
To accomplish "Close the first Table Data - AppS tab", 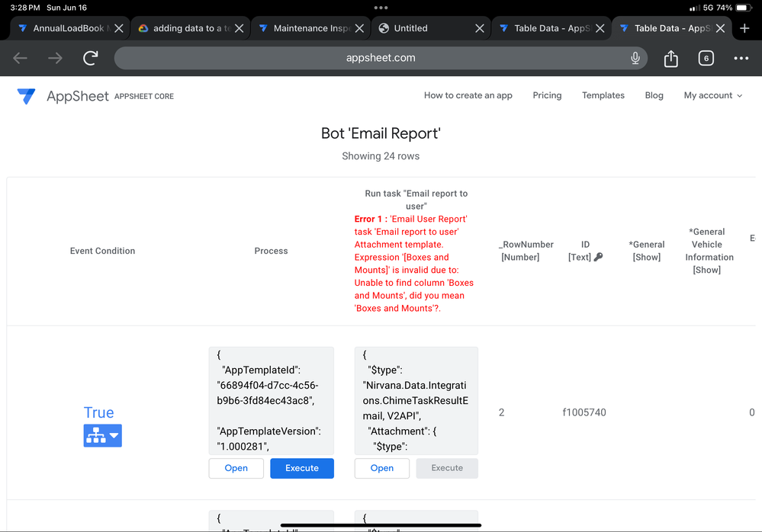I will pyautogui.click(x=600, y=28).
